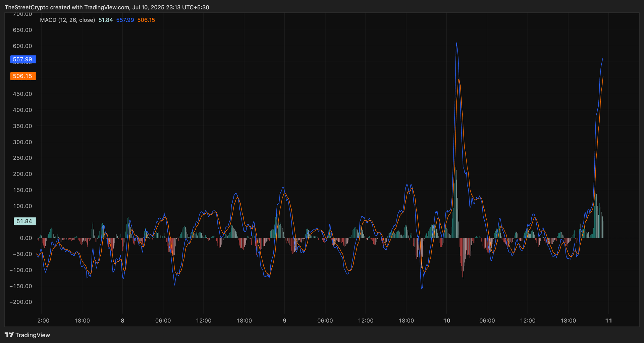Click the 600.00 label on the price axis
This screenshot has width=644, height=343.
pos(22,46)
